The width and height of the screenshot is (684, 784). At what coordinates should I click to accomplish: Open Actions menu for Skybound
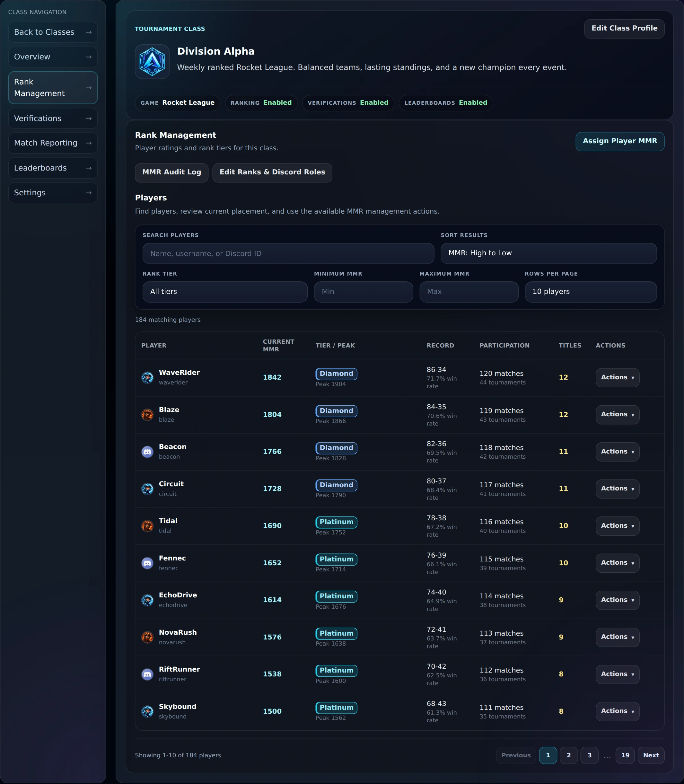[x=617, y=711]
